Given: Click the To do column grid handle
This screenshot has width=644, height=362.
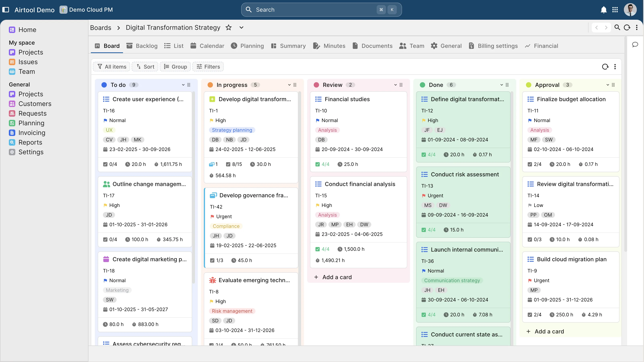Looking at the screenshot, I should [x=189, y=85].
